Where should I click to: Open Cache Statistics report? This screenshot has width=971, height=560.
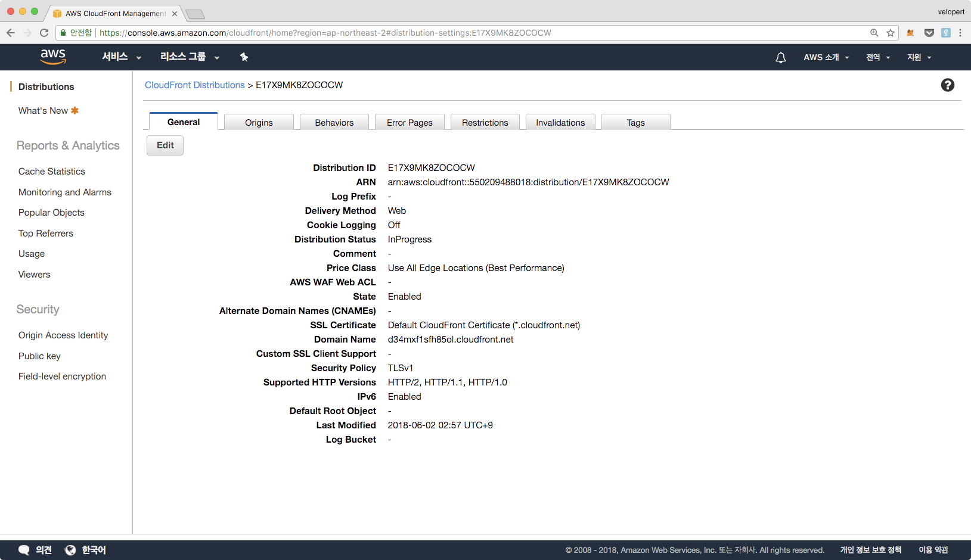(x=52, y=172)
